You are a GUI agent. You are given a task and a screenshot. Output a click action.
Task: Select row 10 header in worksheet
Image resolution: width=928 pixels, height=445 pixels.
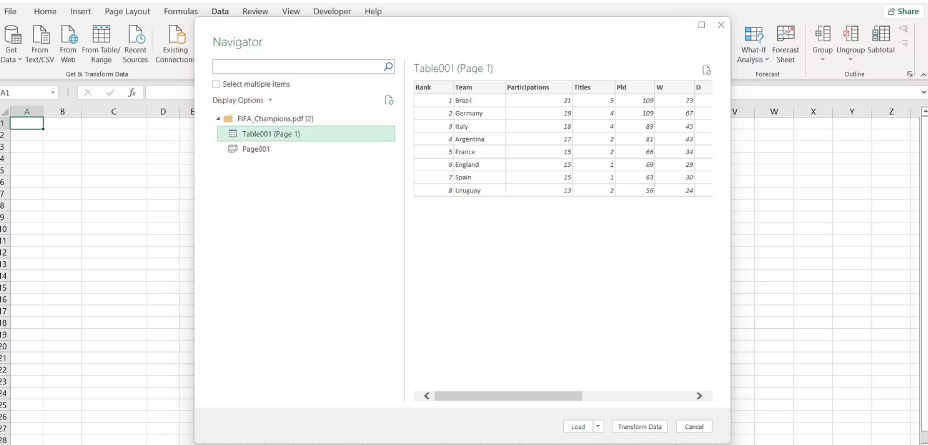4,229
